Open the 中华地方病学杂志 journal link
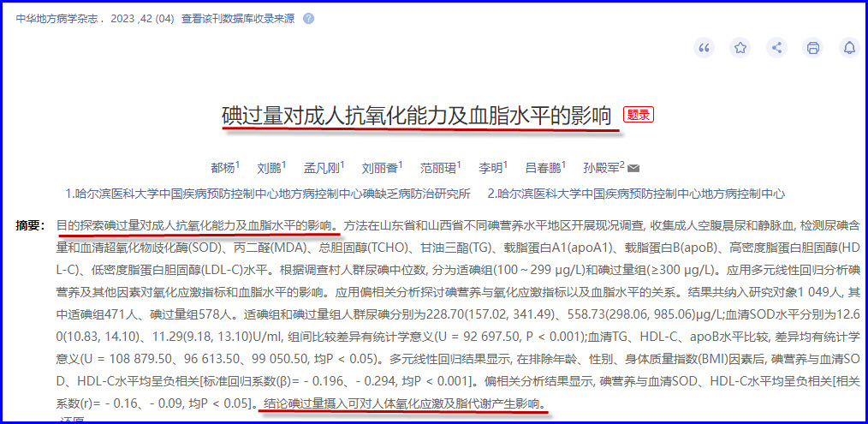The height and width of the screenshot is (424, 868). pyautogui.click(x=58, y=18)
